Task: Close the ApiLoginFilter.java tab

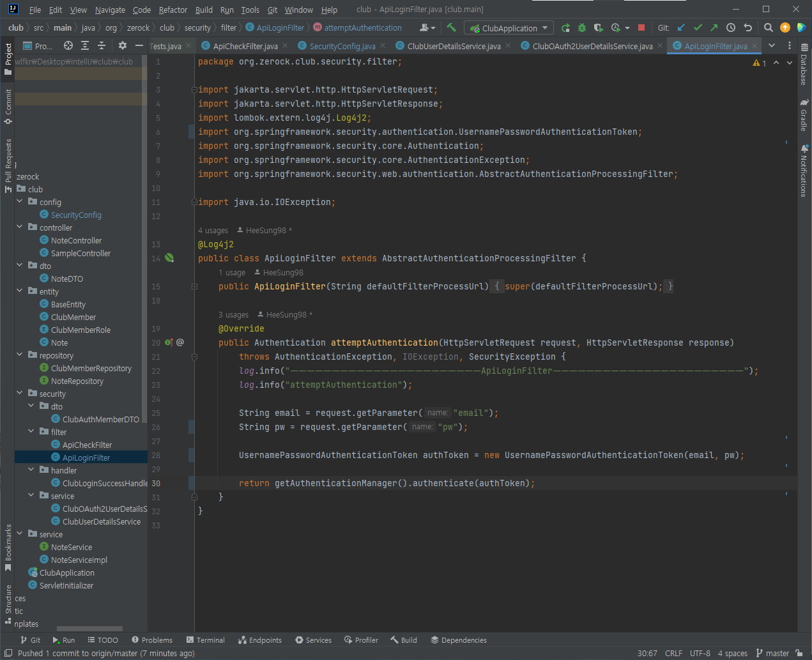Action: 755,46
